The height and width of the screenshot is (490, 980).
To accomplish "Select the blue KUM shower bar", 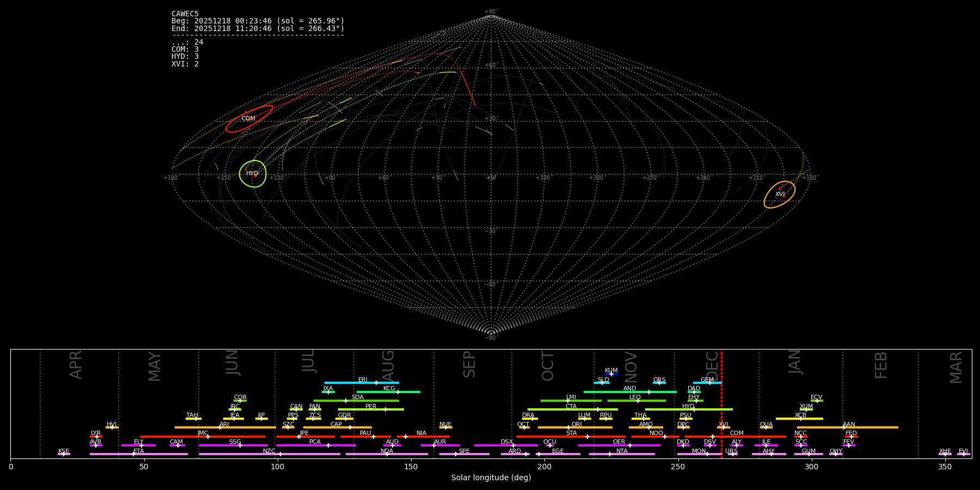I will (x=611, y=374).
